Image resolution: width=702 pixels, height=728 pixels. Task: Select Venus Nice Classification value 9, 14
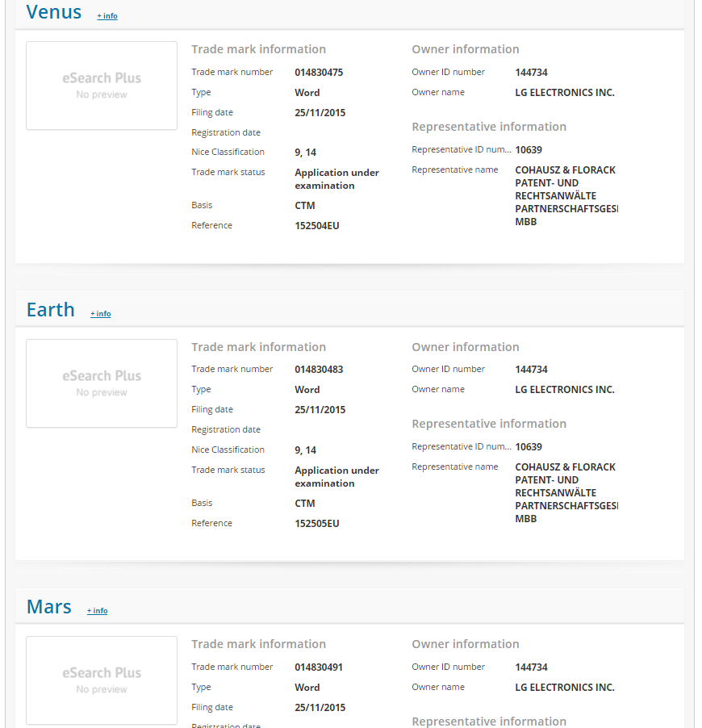click(x=306, y=153)
